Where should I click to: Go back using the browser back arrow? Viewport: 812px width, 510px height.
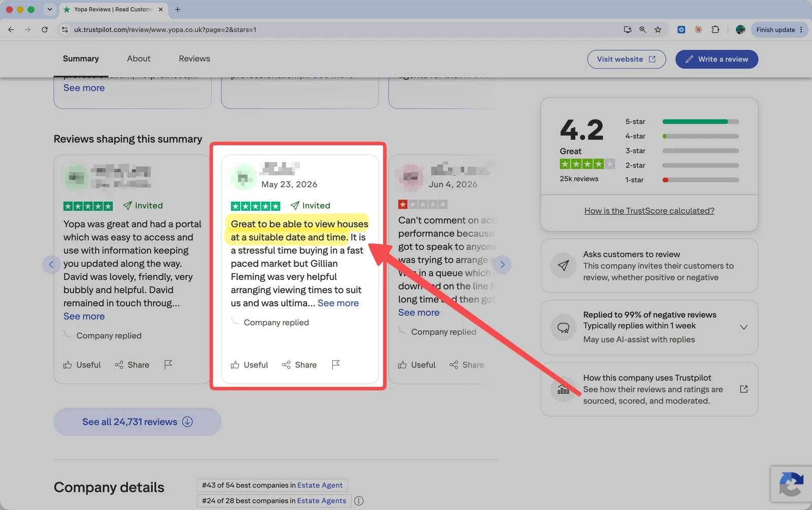(x=11, y=29)
